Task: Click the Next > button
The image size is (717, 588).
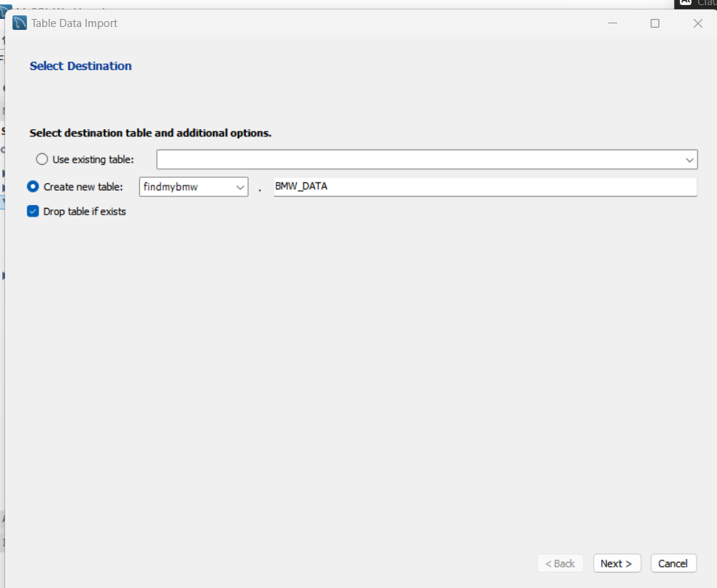Action: (x=616, y=563)
